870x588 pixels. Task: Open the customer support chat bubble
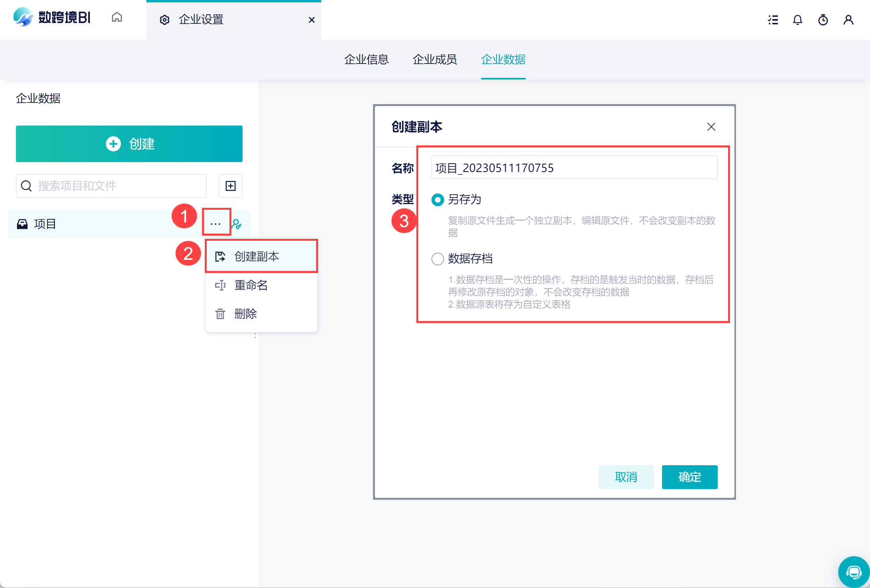pos(853,572)
